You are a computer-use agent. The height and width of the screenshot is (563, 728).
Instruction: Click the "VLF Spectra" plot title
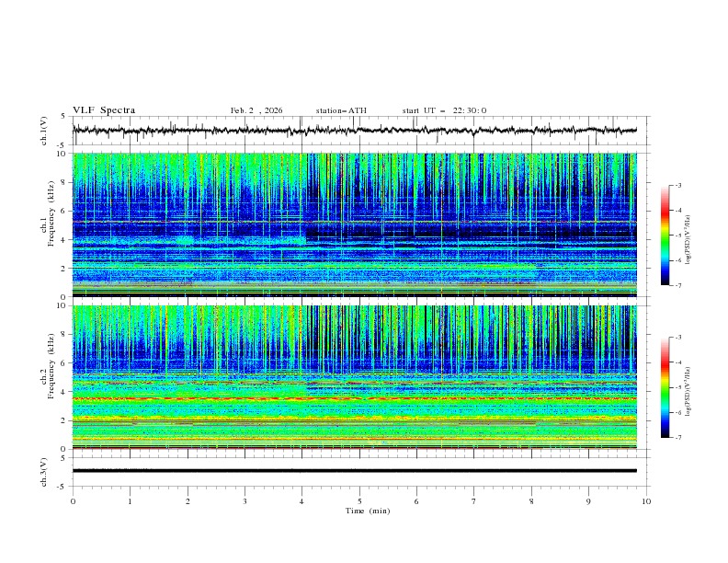click(104, 110)
